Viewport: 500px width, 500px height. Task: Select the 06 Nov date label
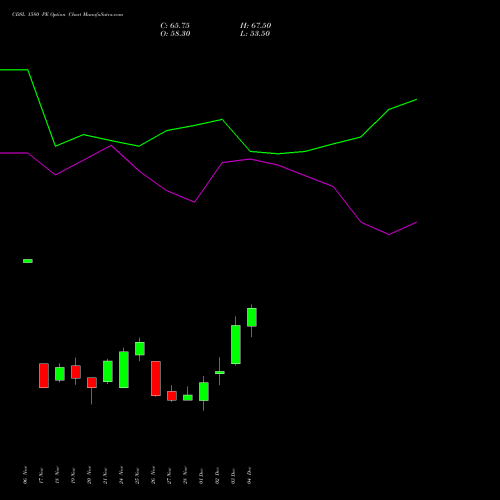click(25, 475)
